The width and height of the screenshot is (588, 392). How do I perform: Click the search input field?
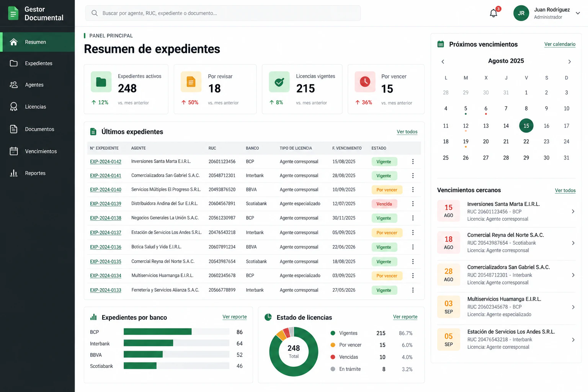(223, 13)
